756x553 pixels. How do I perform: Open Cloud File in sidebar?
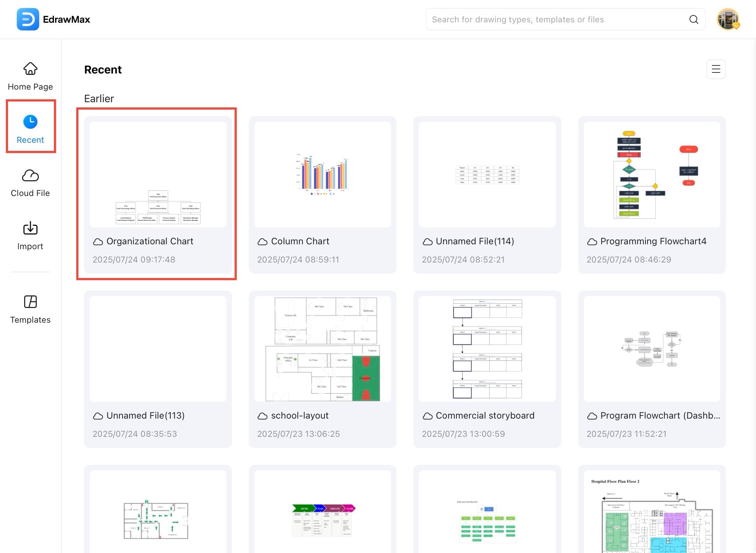tap(30, 183)
